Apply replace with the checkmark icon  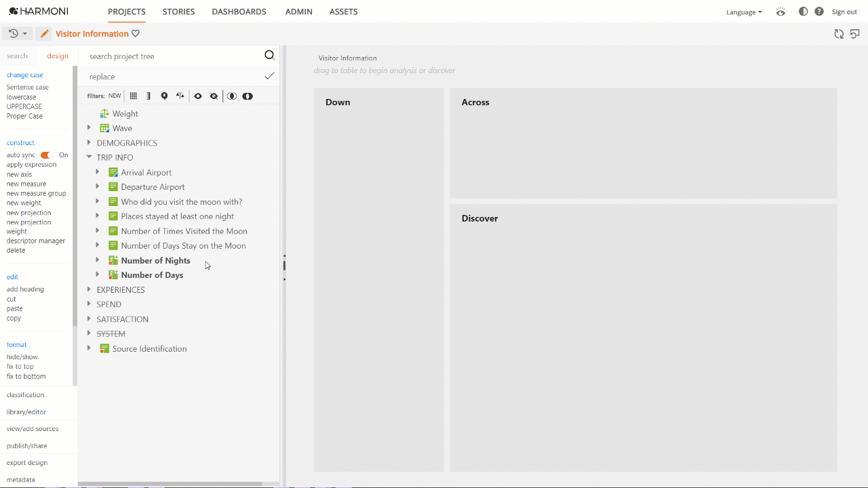tap(269, 76)
